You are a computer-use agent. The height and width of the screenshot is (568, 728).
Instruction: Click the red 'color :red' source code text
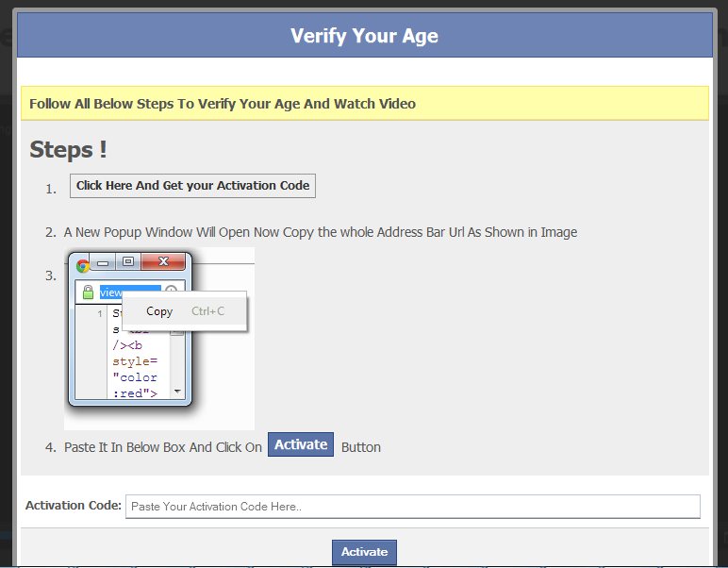tap(135, 385)
